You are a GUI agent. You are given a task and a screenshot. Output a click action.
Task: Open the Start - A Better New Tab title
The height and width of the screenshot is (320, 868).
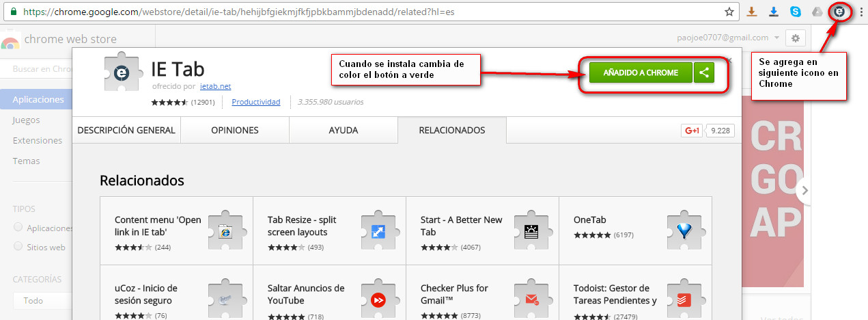pyautogui.click(x=462, y=226)
